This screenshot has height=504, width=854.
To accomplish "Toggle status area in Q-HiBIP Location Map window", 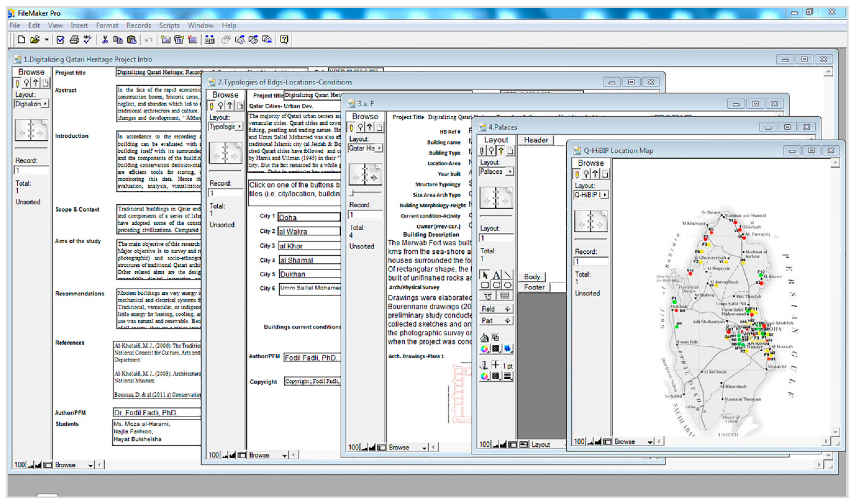I will [607, 441].
